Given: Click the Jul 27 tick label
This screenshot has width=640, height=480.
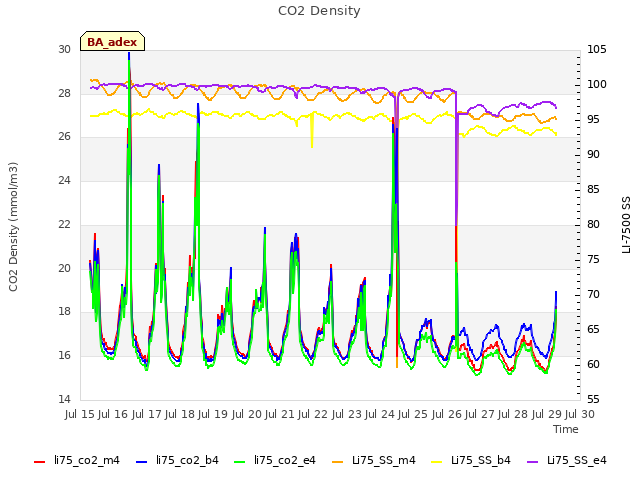Looking at the screenshot, I should pos(480,414).
